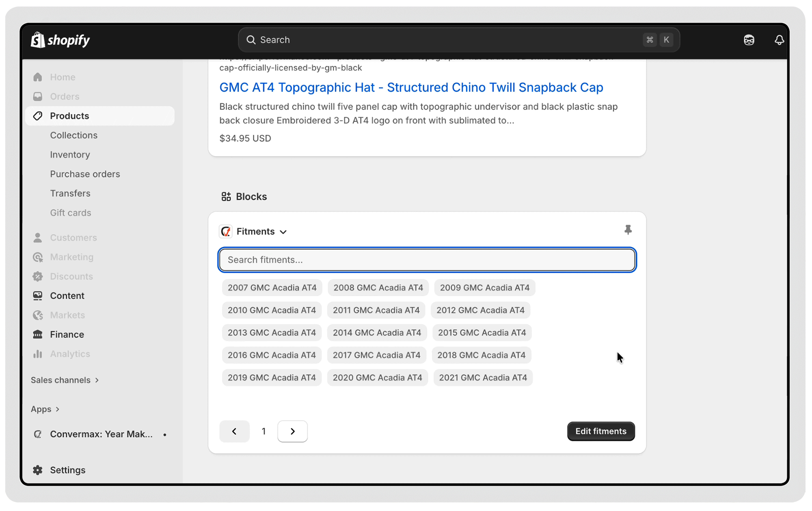Click the Convermax Fitments app icon
812x511 pixels.
pos(226,232)
